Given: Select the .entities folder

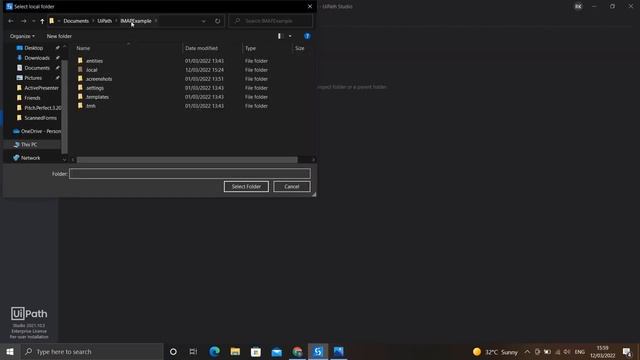Looking at the screenshot, I should (94, 61).
